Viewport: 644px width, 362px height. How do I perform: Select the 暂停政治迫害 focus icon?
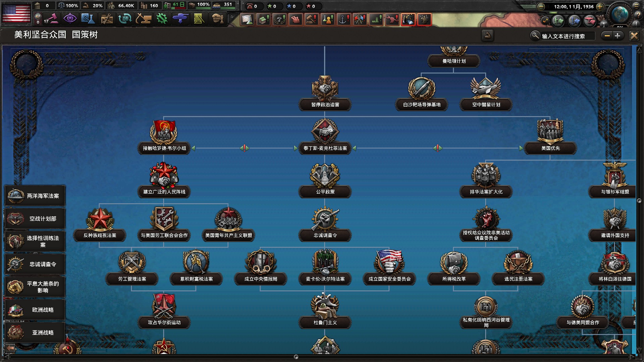(x=325, y=88)
